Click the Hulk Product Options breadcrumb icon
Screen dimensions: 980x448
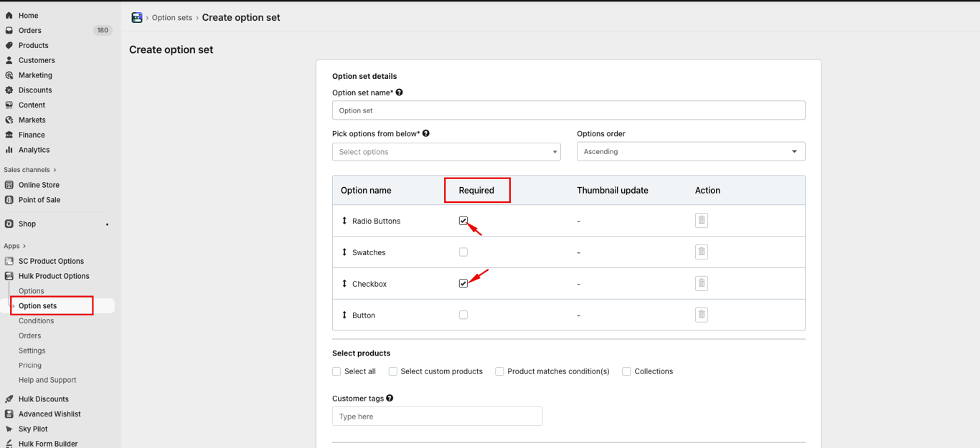(x=137, y=18)
